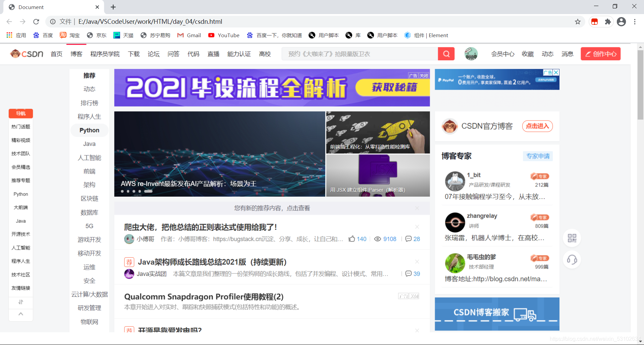Click the thumbs-up icon showing 140 likes

352,239
